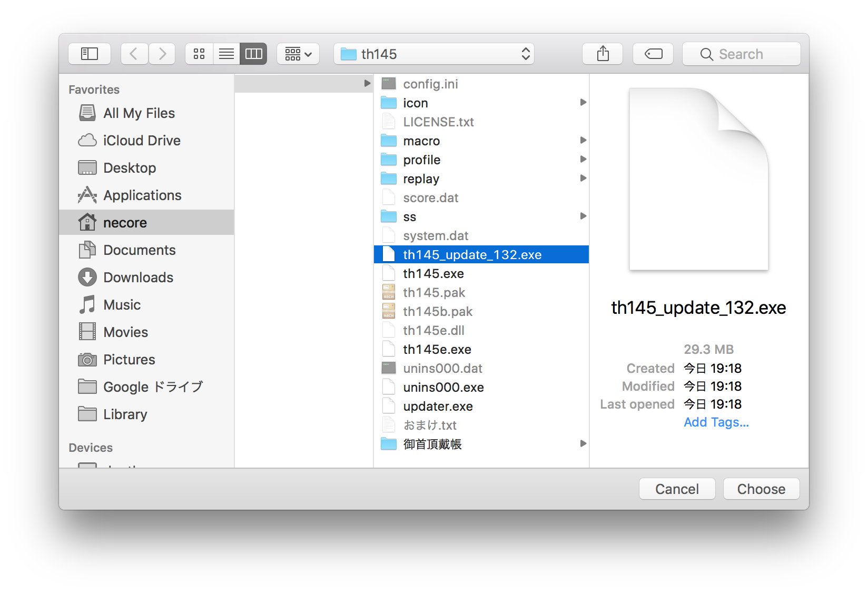Screen dimensions: 868x594
Task: Open the macro folder
Action: [421, 141]
